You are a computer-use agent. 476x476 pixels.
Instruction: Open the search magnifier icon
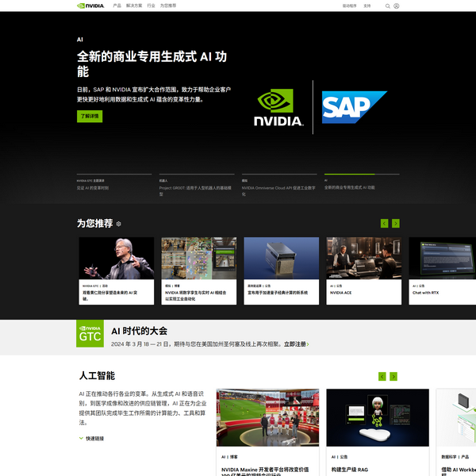[x=388, y=6]
